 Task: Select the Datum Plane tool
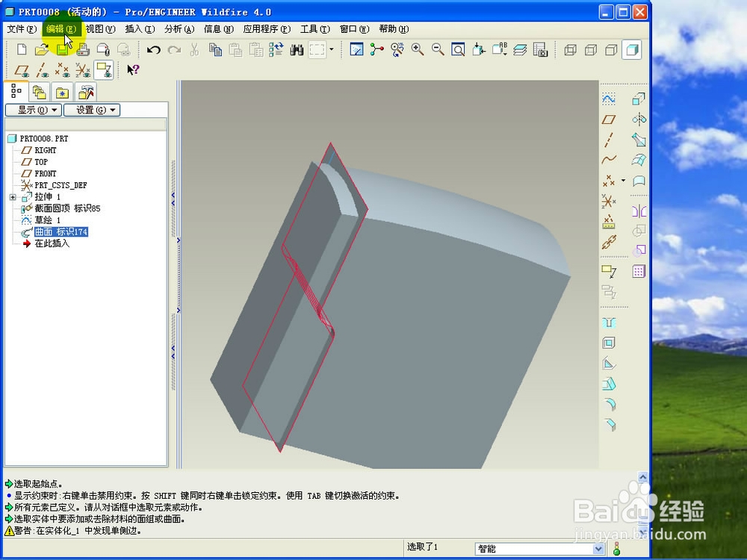[608, 119]
